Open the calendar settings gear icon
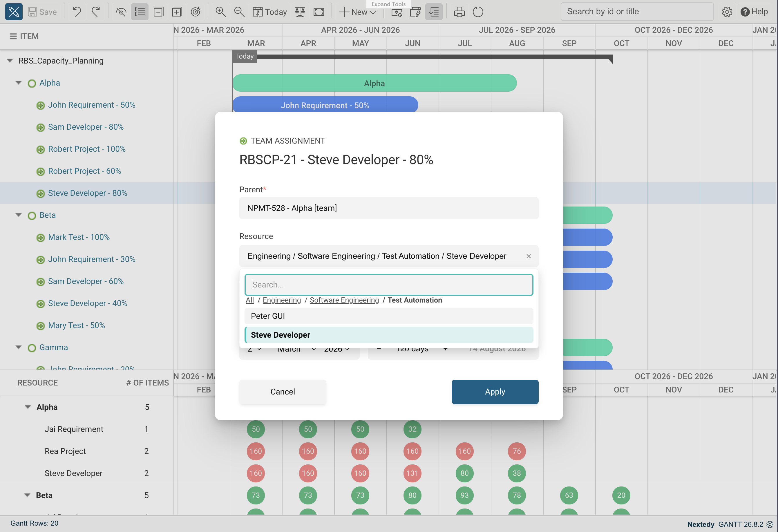 397,12
